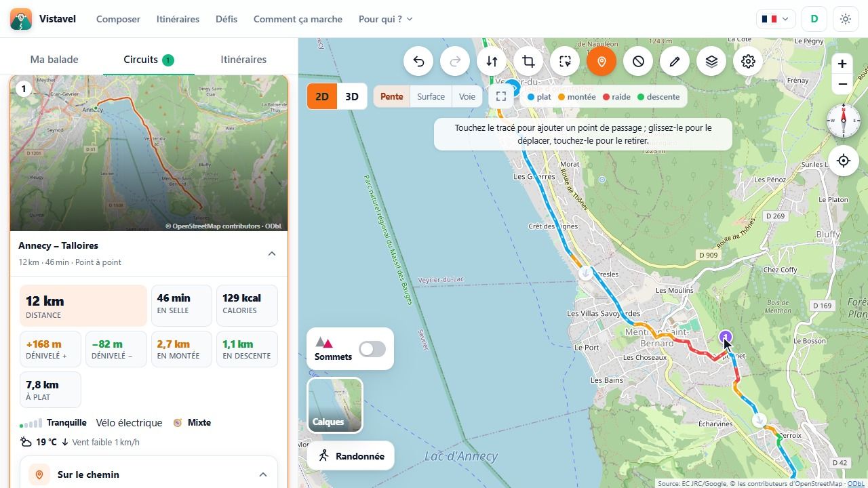Open Itinéraires in top navigation

[x=178, y=19]
